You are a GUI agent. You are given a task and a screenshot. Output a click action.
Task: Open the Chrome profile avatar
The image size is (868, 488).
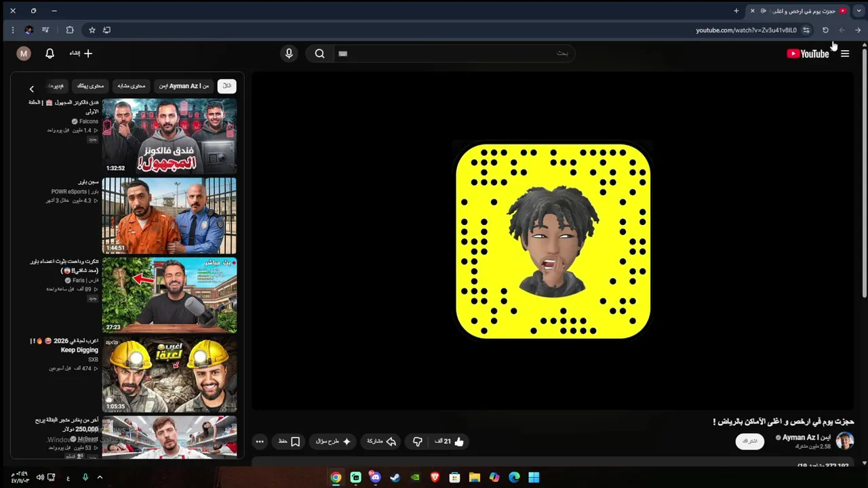[28, 30]
